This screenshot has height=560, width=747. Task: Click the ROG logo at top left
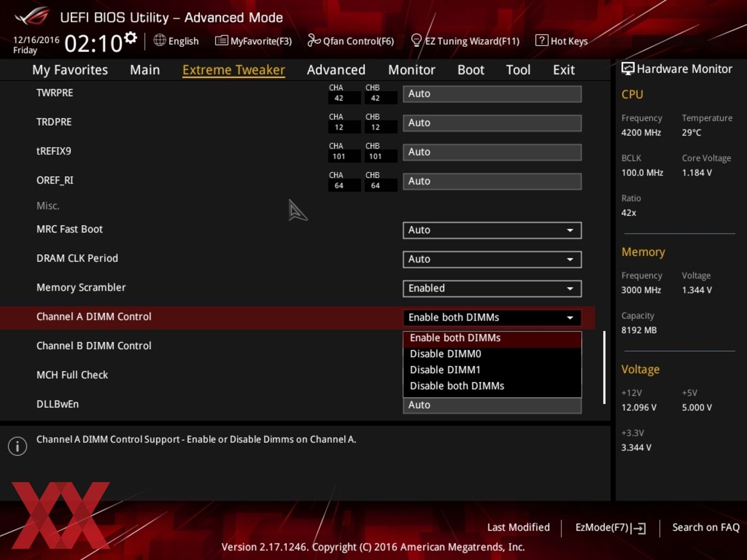31,16
